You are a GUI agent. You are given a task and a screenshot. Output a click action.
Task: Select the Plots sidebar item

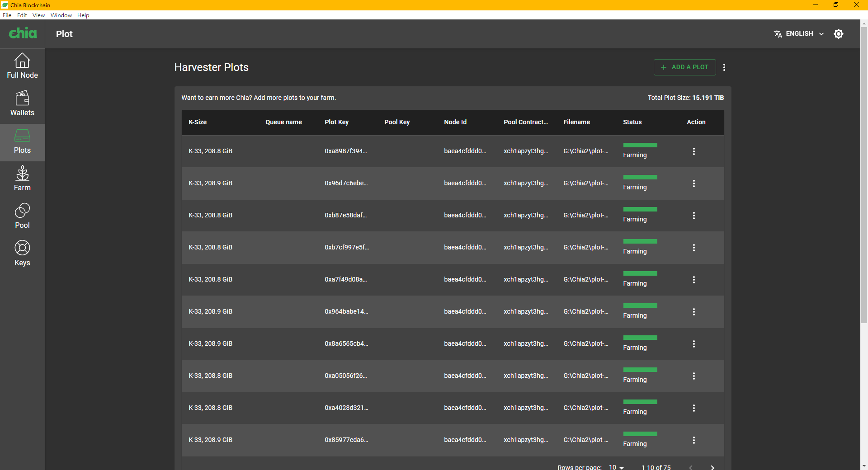pyautogui.click(x=22, y=142)
